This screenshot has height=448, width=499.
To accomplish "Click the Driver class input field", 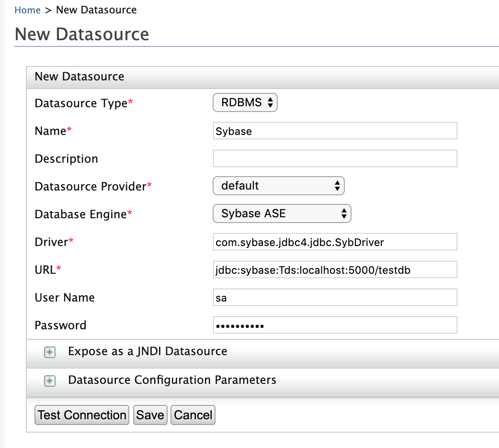I will [335, 242].
